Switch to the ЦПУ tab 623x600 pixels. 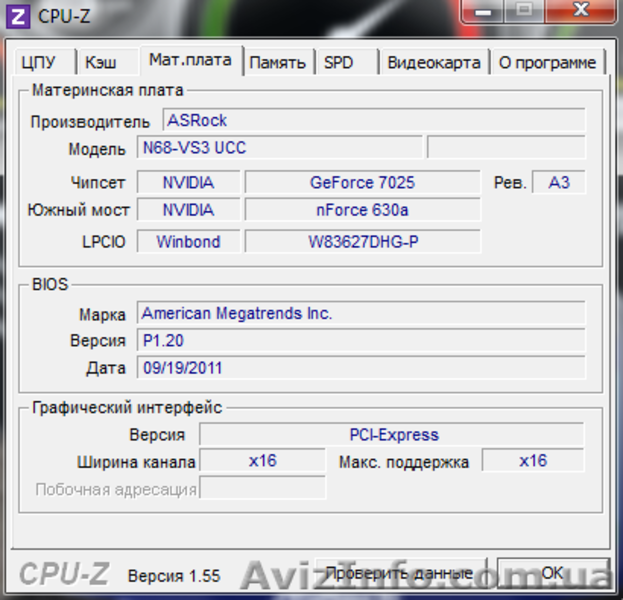(38, 62)
